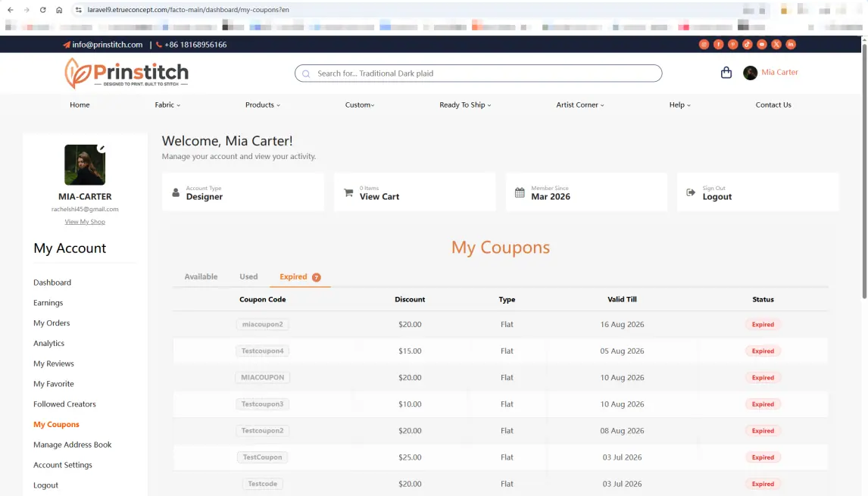Click the Logout card button
The image size is (868, 496).
(758, 192)
